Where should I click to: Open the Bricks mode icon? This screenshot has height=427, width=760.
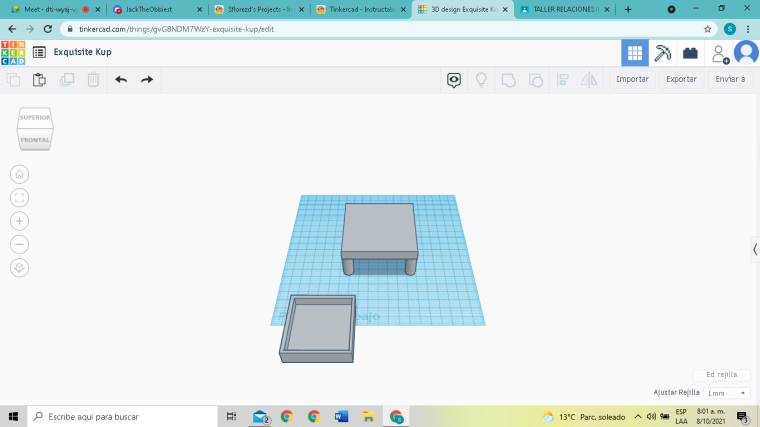click(x=690, y=53)
